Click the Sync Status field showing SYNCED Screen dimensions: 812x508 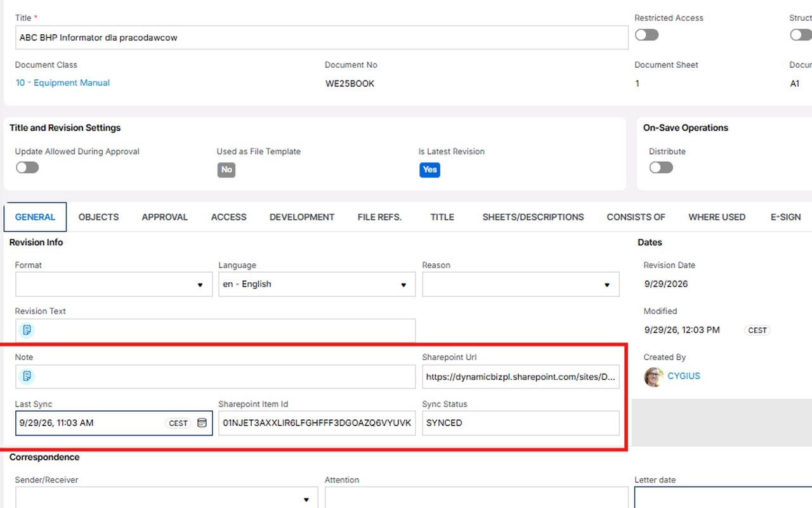click(x=521, y=423)
